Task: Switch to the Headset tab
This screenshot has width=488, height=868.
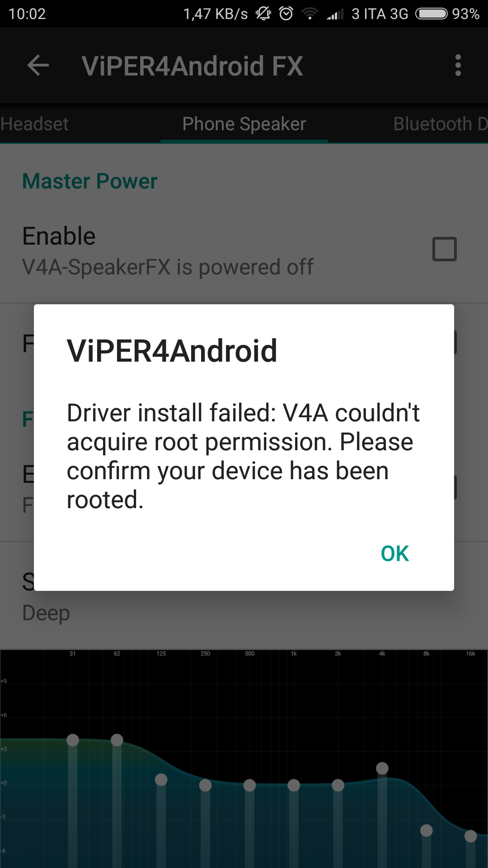Action: 34,124
